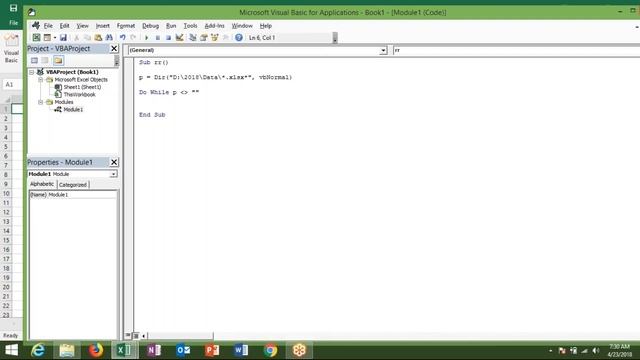The image size is (640, 360).
Task: Save the workbook using the floppy icon
Action: (x=63, y=38)
